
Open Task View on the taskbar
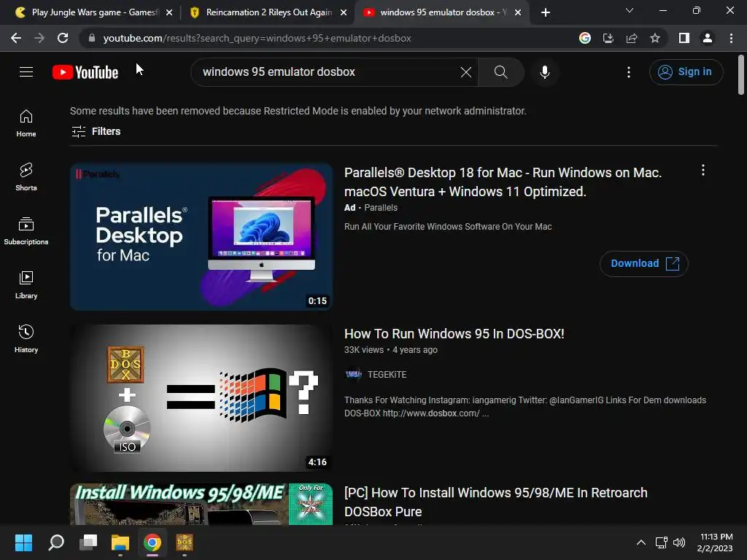(x=88, y=542)
